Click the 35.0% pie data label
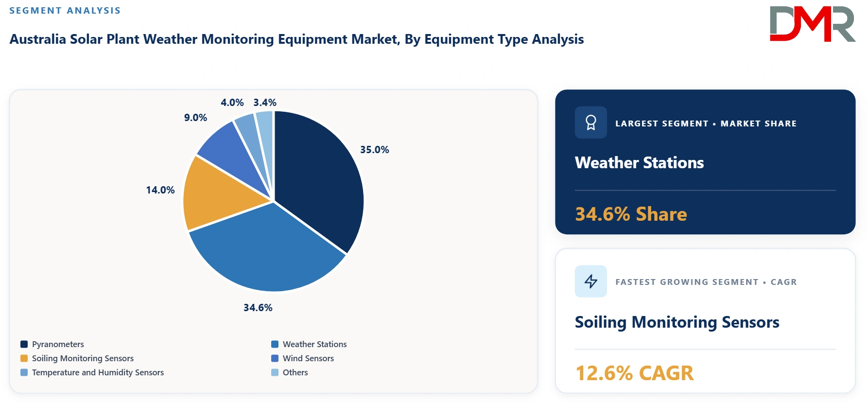Viewport: 868px width, 404px height. point(374,150)
